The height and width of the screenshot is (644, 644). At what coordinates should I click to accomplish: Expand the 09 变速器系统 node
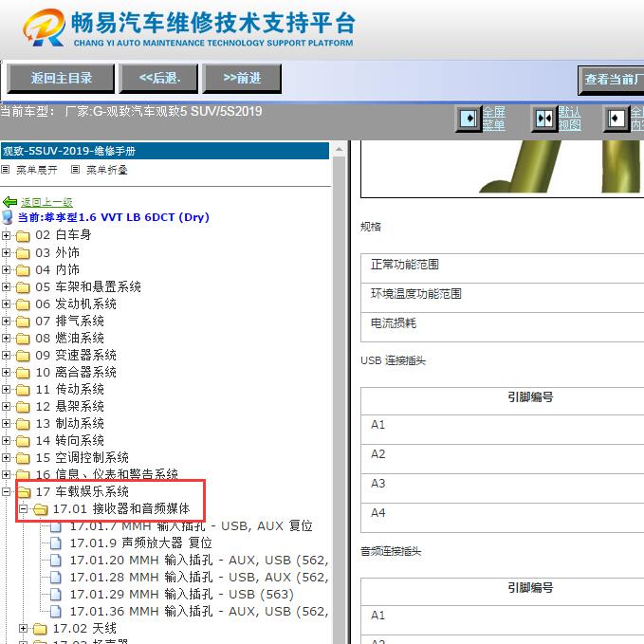coord(6,356)
